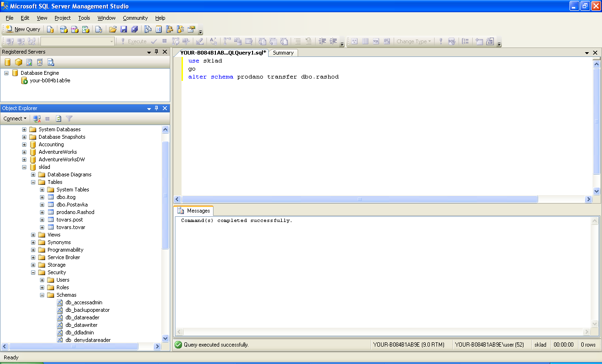
Task: Select db_datareader schema item
Action: [82, 317]
